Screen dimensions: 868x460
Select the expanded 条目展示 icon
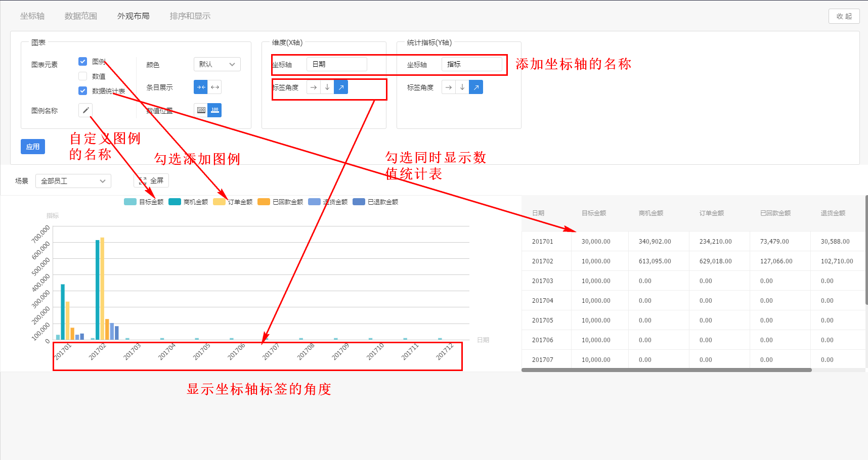(215, 87)
